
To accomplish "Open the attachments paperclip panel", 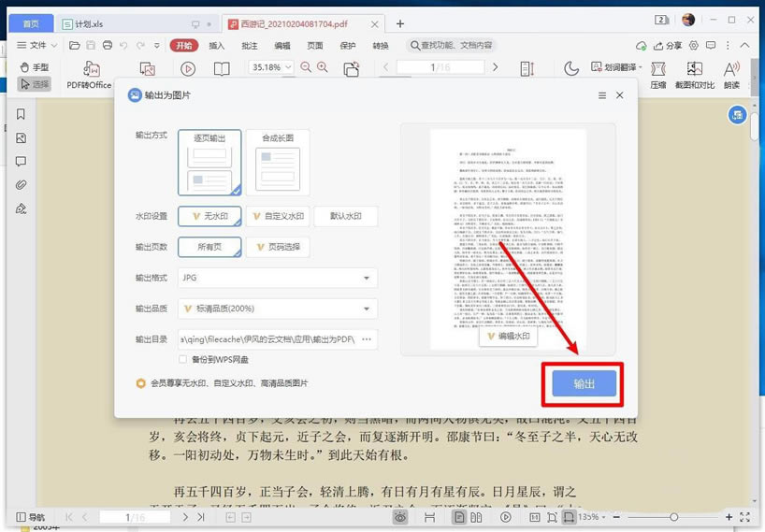I will [x=21, y=185].
